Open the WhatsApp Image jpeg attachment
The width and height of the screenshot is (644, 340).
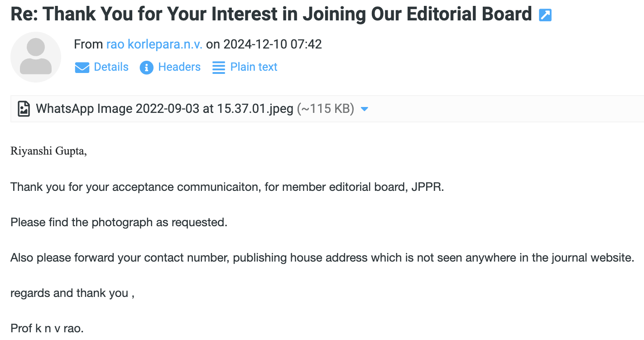point(164,109)
